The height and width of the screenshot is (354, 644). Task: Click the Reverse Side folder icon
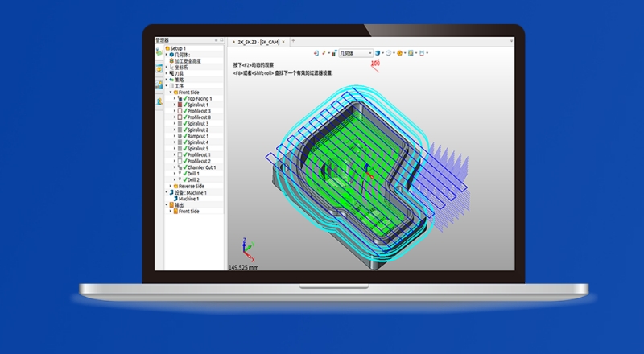pos(175,186)
